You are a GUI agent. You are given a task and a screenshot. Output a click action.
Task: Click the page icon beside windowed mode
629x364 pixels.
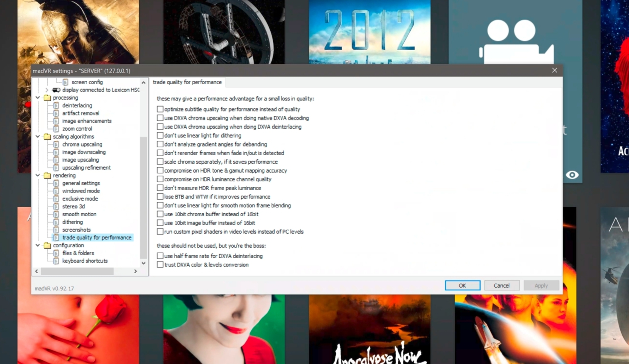(56, 191)
